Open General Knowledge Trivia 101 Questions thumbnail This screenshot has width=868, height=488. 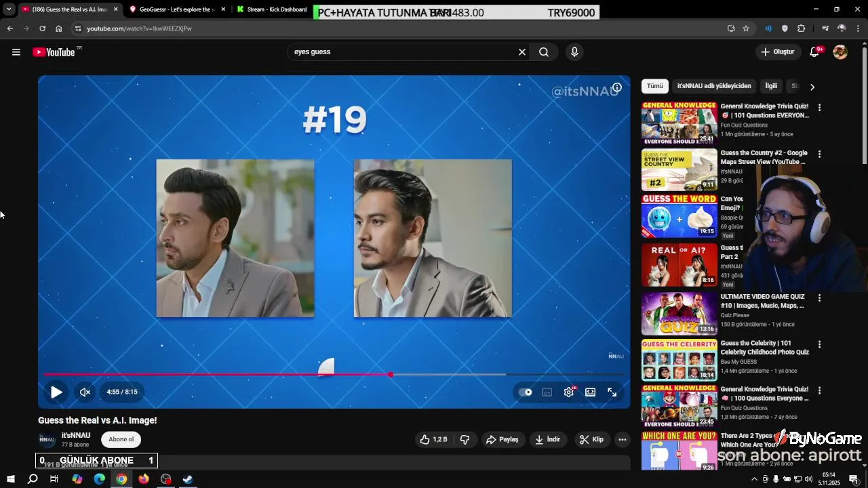(x=679, y=123)
